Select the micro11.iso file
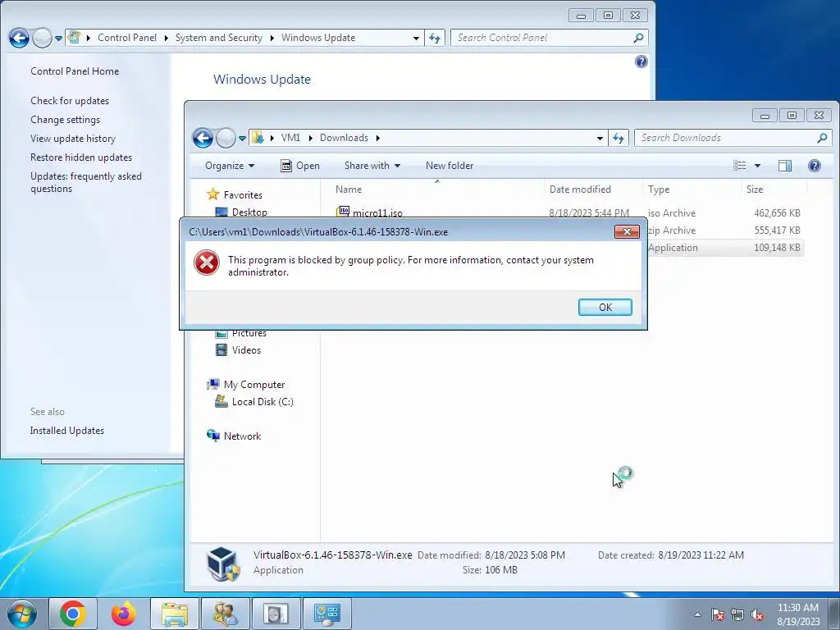840x630 pixels. [377, 212]
